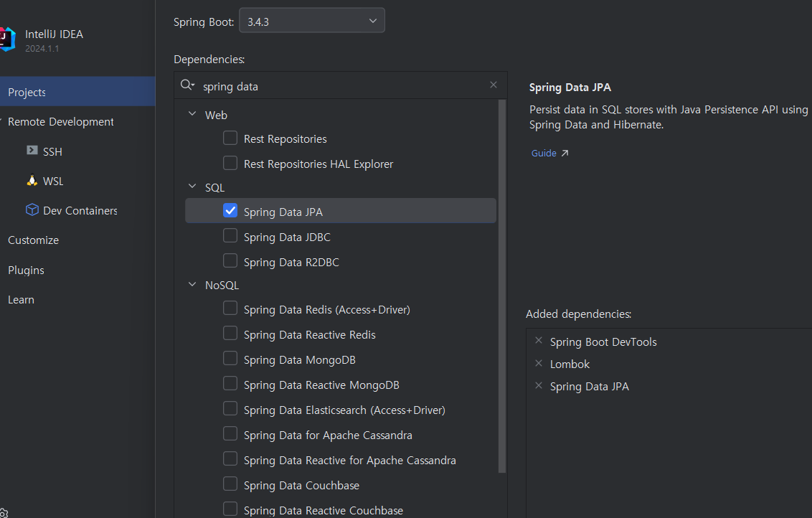812x518 pixels.
Task: Remove Lombok from added dependencies
Action: tap(539, 363)
